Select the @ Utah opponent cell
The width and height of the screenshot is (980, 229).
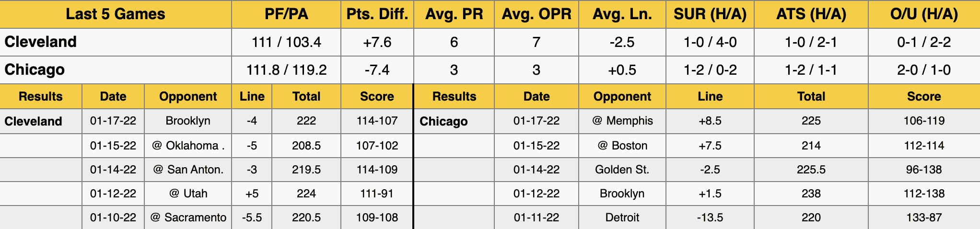point(188,194)
